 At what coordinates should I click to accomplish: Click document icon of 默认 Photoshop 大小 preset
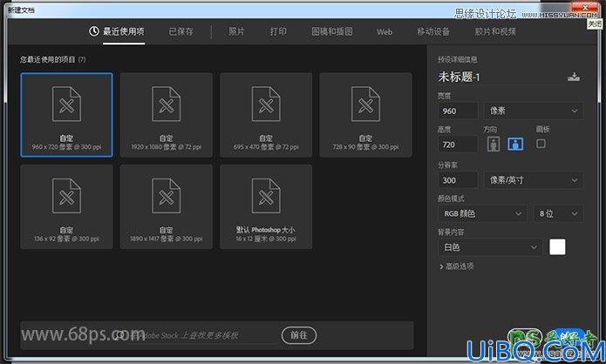[x=266, y=196]
